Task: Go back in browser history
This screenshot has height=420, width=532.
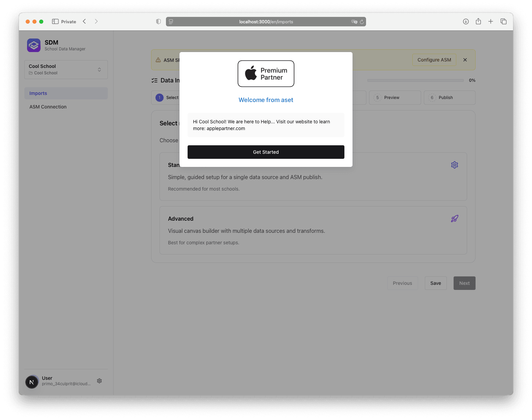Action: pos(84,22)
